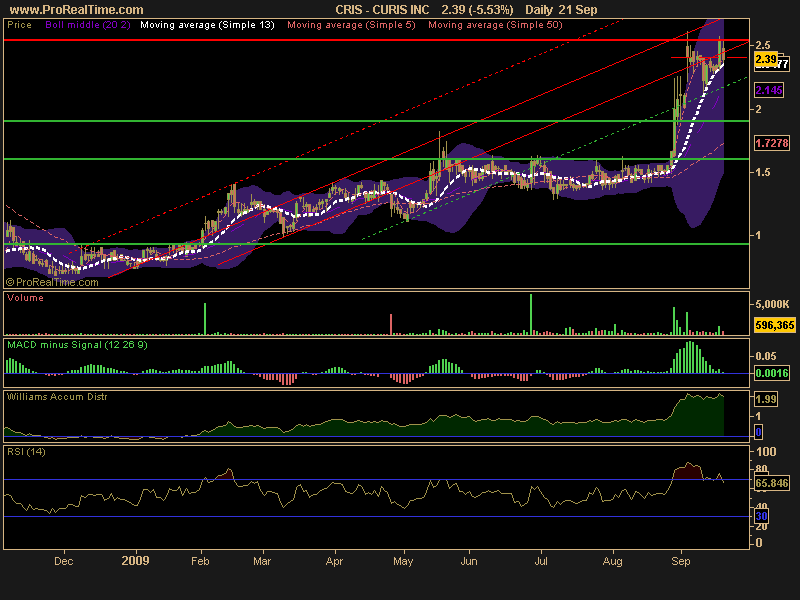Select the RSI (14) panel label
The image size is (800, 600).
pos(26,452)
